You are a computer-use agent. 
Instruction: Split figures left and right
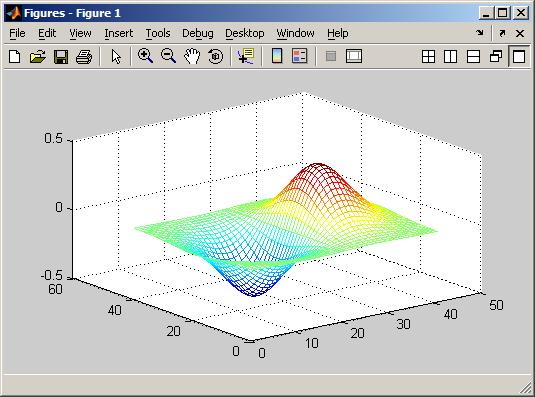[450, 57]
